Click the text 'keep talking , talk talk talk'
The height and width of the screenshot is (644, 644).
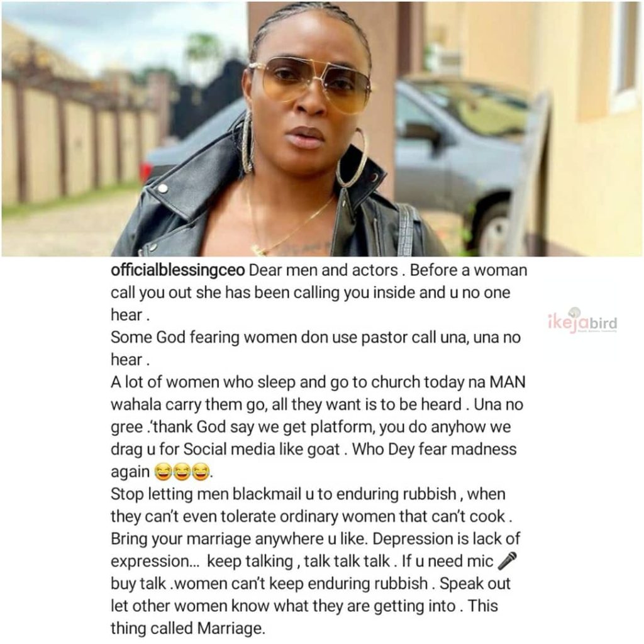tap(298, 561)
